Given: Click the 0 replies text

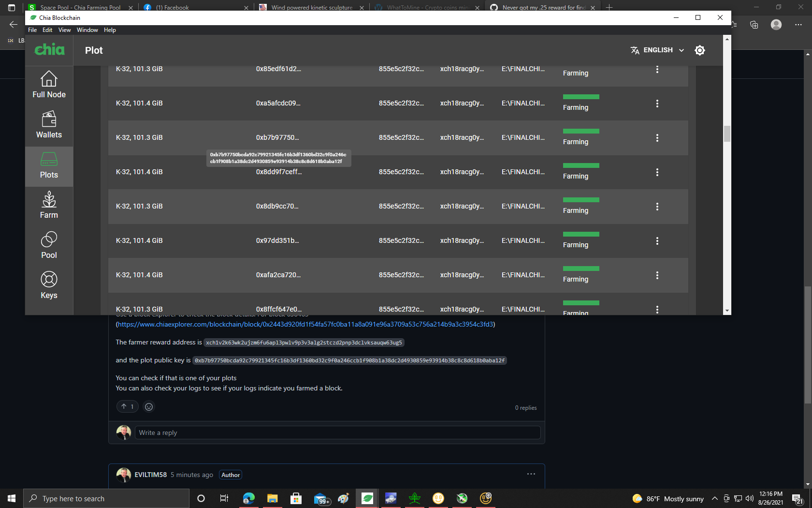Looking at the screenshot, I should 526,408.
